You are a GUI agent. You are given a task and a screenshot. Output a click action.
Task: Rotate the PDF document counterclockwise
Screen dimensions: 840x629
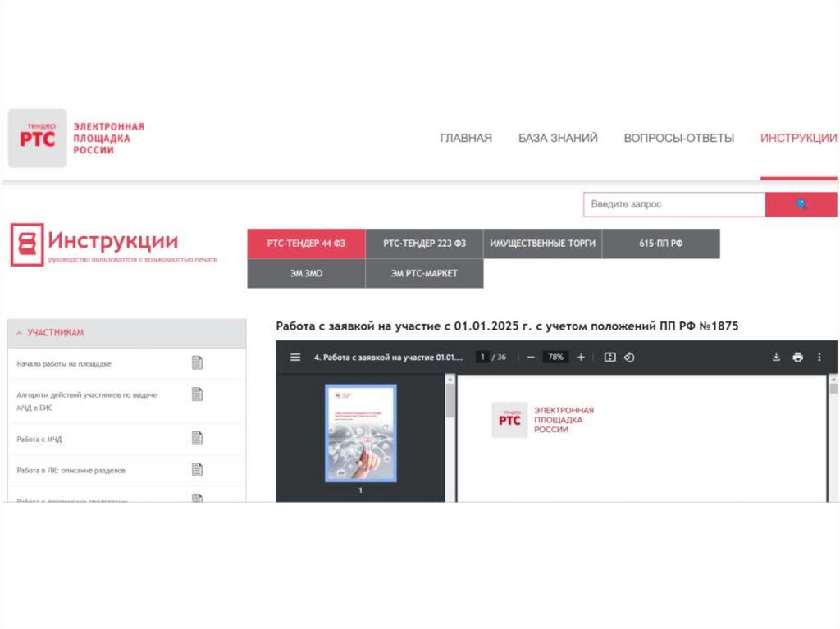coord(629,358)
